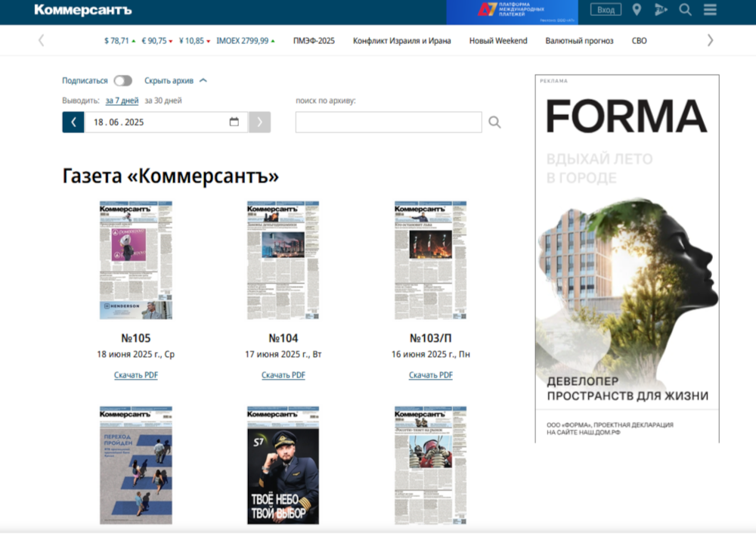Click the date text 17 июня 2025 г., Вт
Image resolution: width=756 pixels, height=534 pixels.
[x=283, y=354]
